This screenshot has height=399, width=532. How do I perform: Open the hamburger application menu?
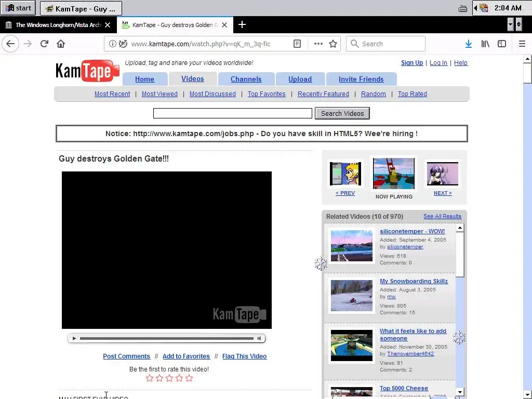(522, 44)
